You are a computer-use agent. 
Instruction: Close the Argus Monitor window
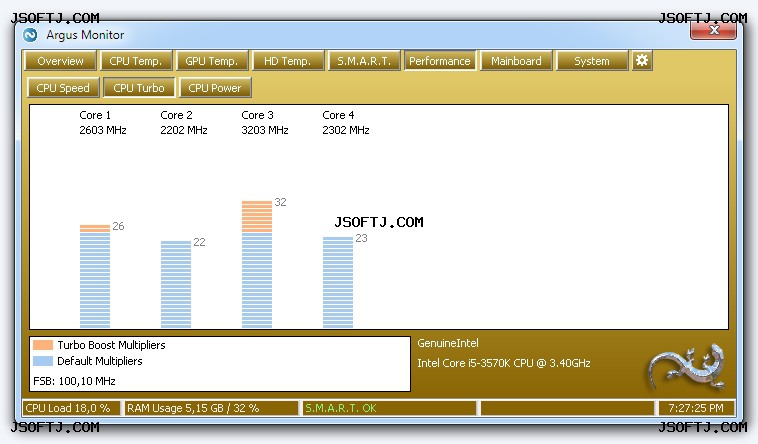coord(714,30)
